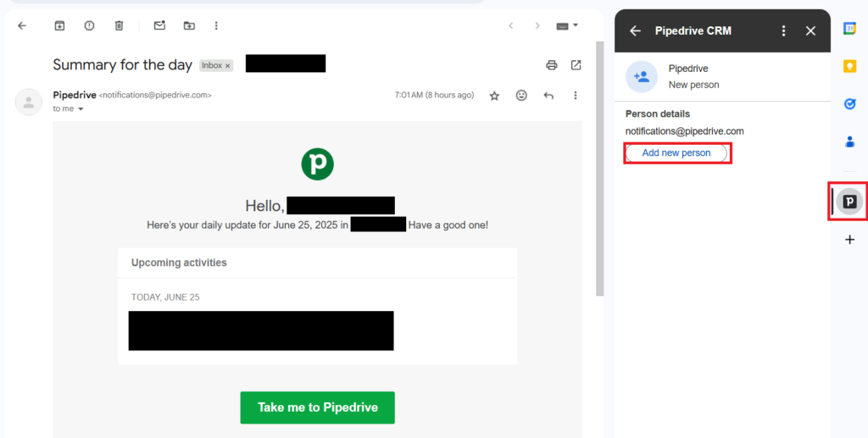Click new person avatar icon
Image resolution: width=868 pixels, height=438 pixels.
(642, 77)
